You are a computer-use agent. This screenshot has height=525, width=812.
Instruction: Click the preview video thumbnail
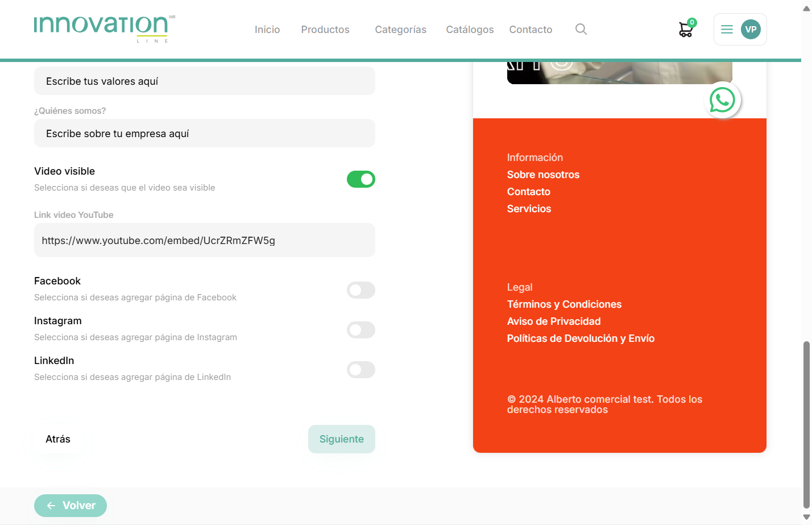(x=620, y=72)
